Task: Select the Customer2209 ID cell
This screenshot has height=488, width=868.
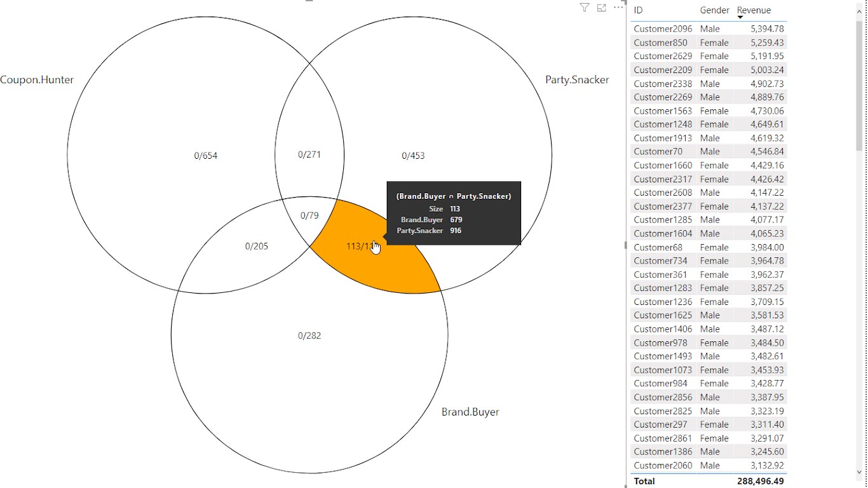Action: pos(663,70)
